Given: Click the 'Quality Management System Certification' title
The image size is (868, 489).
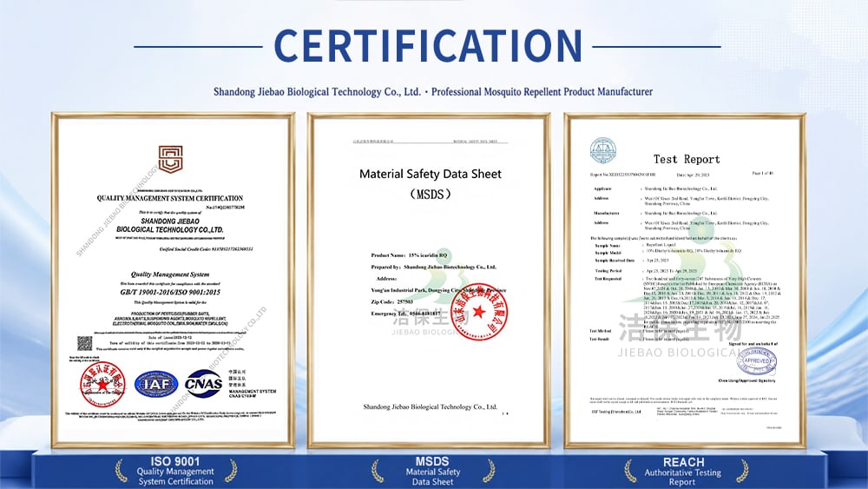Looking at the screenshot, I should point(170,198).
